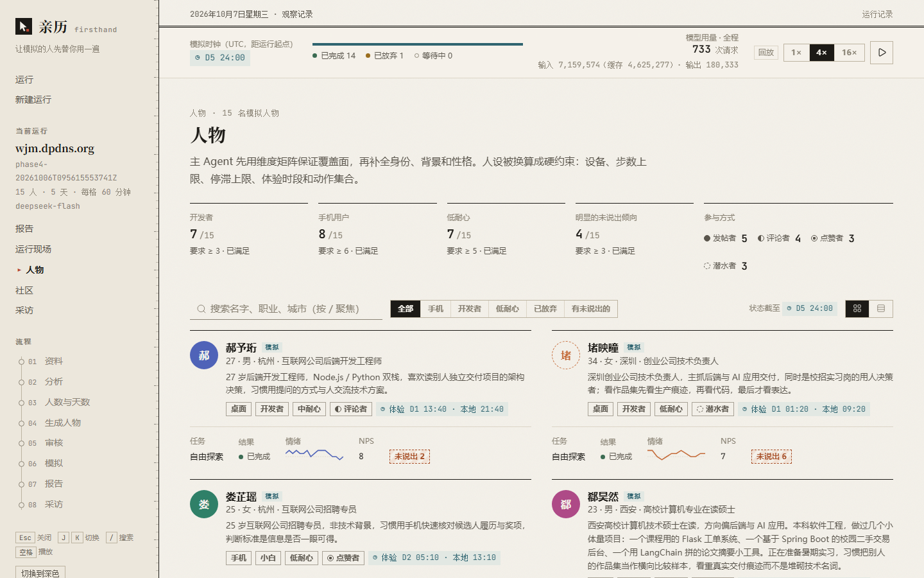Filter personas by 手机
This screenshot has width=924, height=578.
[x=436, y=309]
